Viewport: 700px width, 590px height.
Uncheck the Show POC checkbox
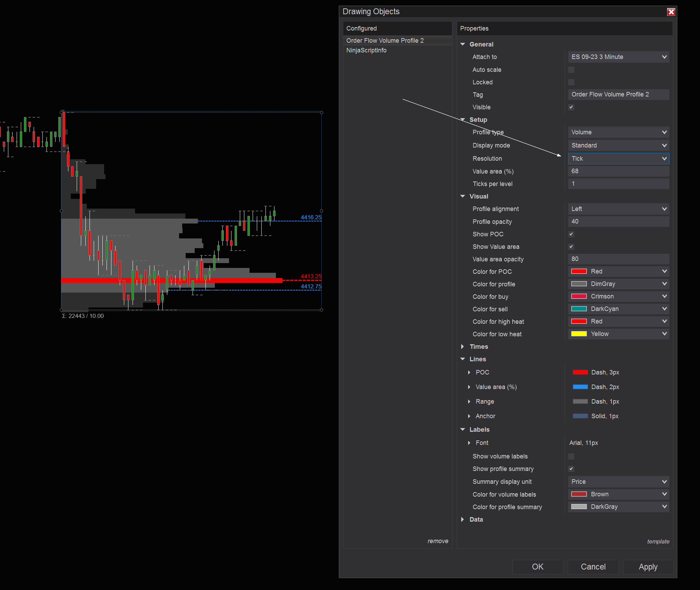click(571, 234)
